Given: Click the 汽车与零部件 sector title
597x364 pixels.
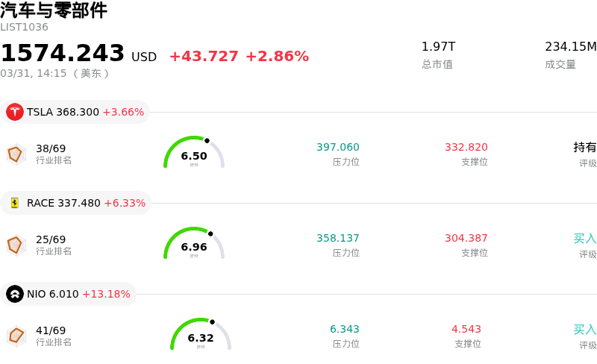Looking at the screenshot, I should point(54,10).
